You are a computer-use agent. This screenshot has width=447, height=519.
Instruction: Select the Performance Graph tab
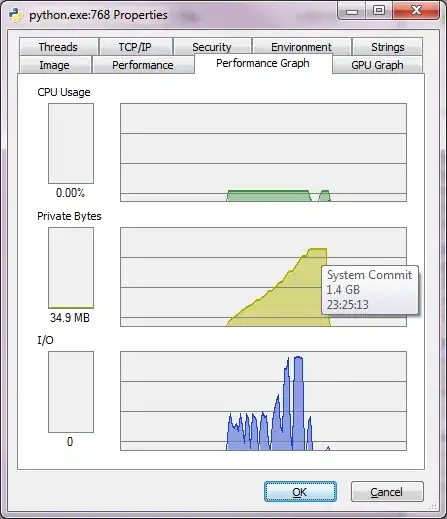coord(263,63)
